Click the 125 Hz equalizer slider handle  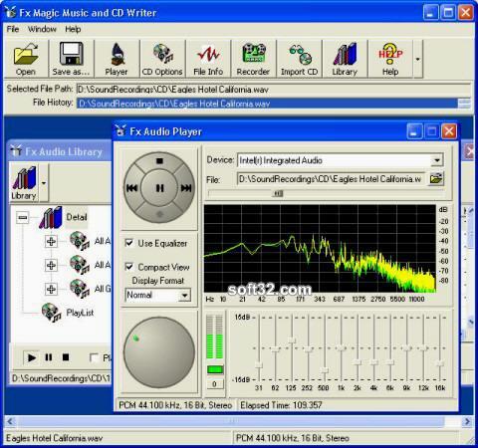[x=292, y=340]
